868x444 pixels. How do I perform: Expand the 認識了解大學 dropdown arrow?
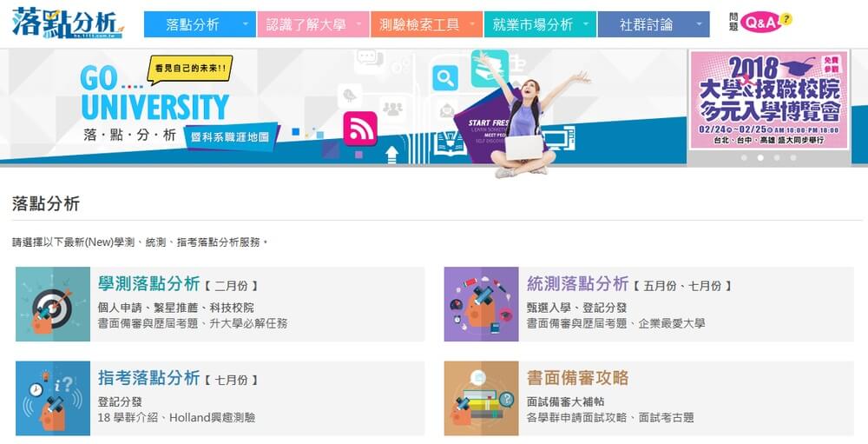[x=358, y=24]
